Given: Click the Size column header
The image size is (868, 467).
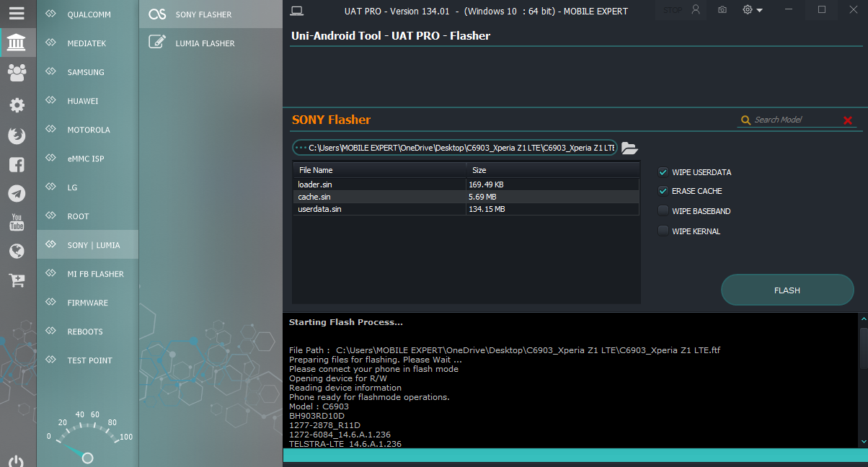Looking at the screenshot, I should 553,170.
